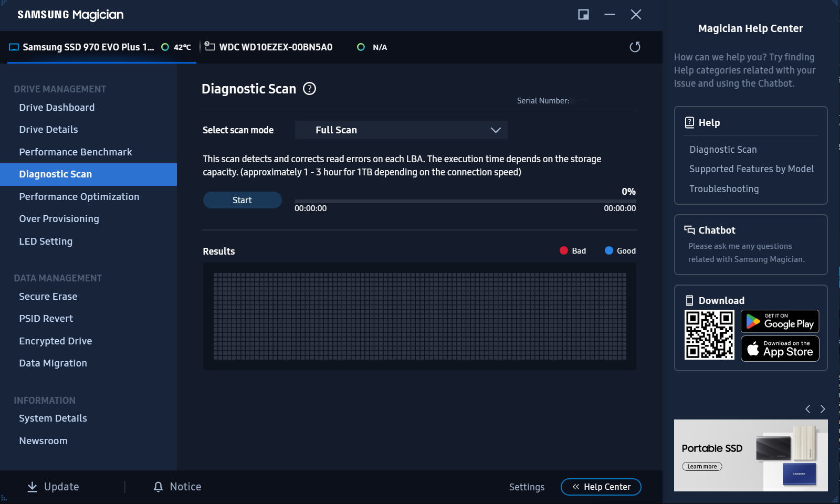Click the Magician Help Center title
Viewport: 840px width, 504px height.
(751, 28)
